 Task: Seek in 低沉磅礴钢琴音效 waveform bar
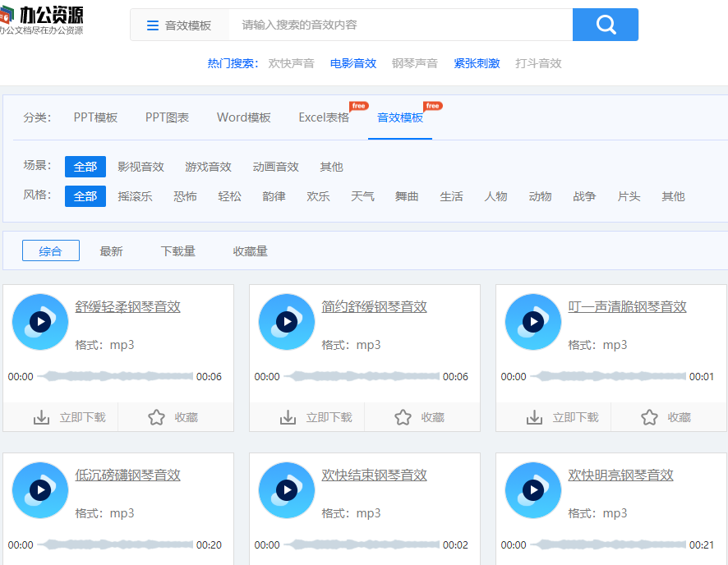(x=115, y=544)
